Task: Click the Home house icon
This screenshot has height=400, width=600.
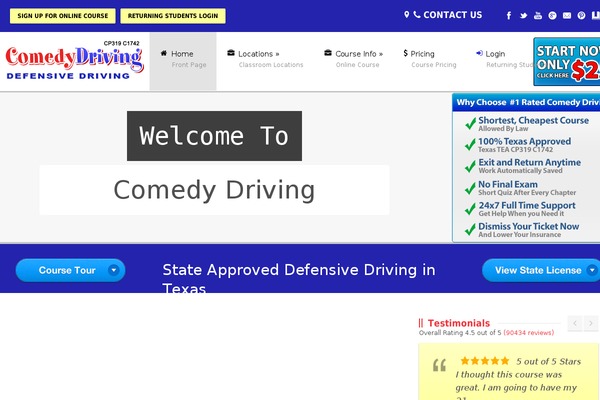Action: 164,53
